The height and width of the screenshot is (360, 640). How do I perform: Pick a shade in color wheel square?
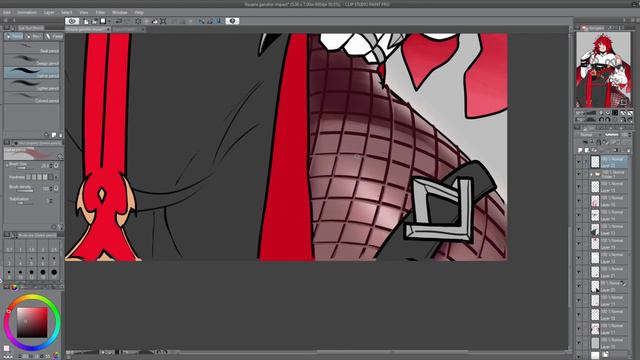tap(32, 322)
